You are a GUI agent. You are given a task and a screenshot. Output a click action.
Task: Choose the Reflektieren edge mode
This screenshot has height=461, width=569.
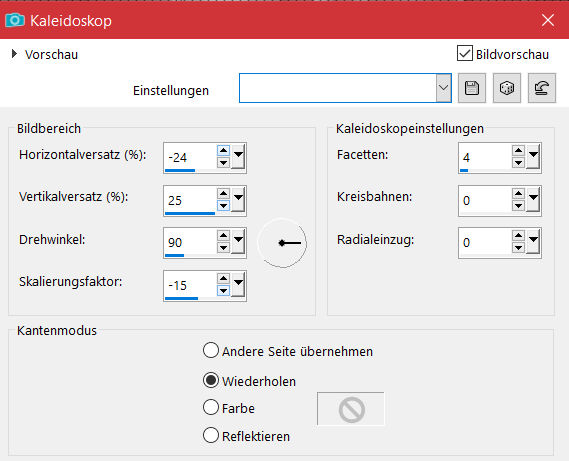[211, 435]
